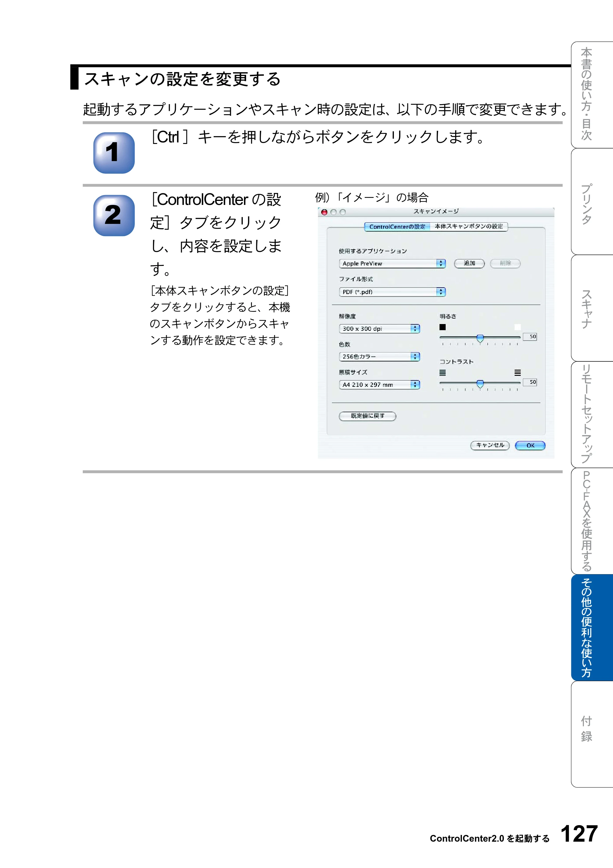The width and height of the screenshot is (613, 868).
Task: Click the heading スキャンの設定を変更する
Action: [x=182, y=79]
